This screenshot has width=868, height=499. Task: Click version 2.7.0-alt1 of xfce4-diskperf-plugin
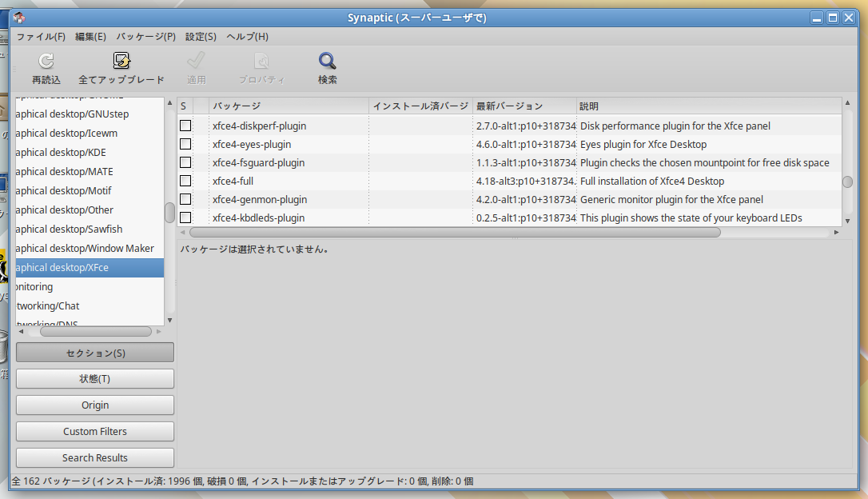click(x=526, y=126)
